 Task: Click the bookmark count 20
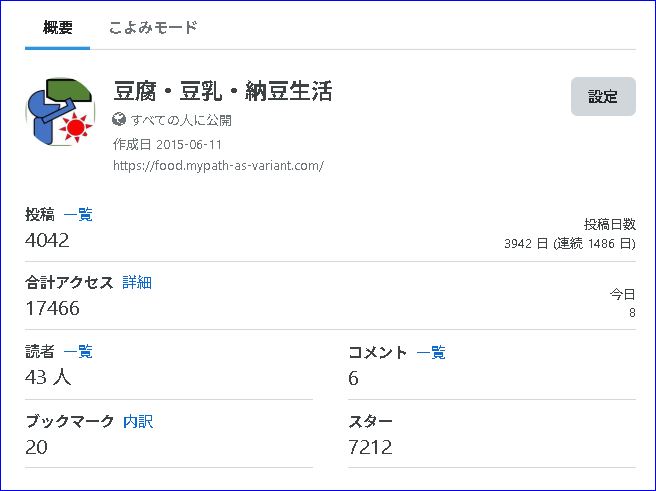pos(36,447)
